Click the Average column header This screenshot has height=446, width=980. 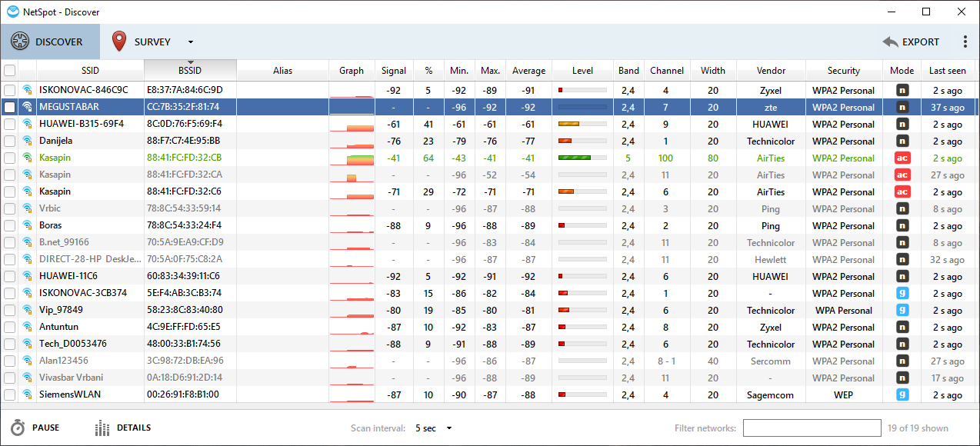click(528, 71)
